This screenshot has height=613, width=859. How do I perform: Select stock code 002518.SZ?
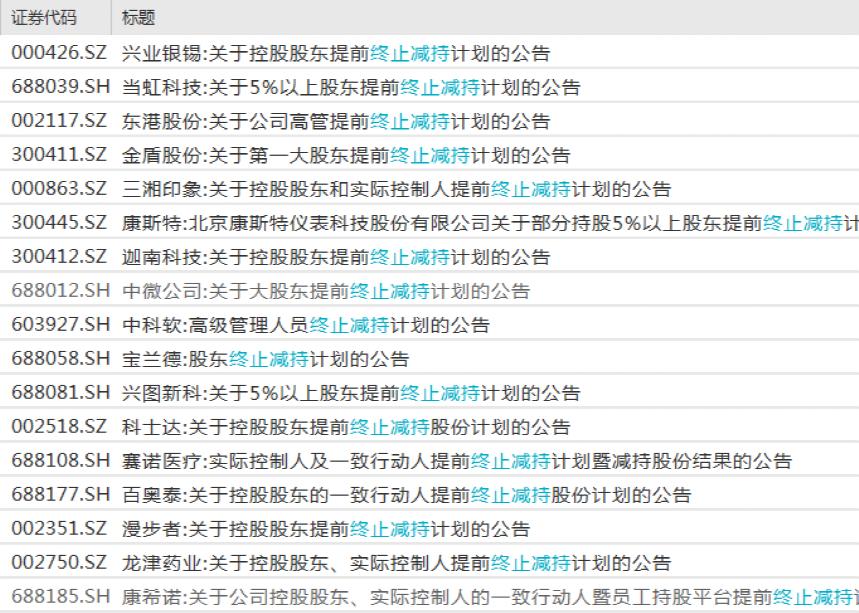pos(59,426)
